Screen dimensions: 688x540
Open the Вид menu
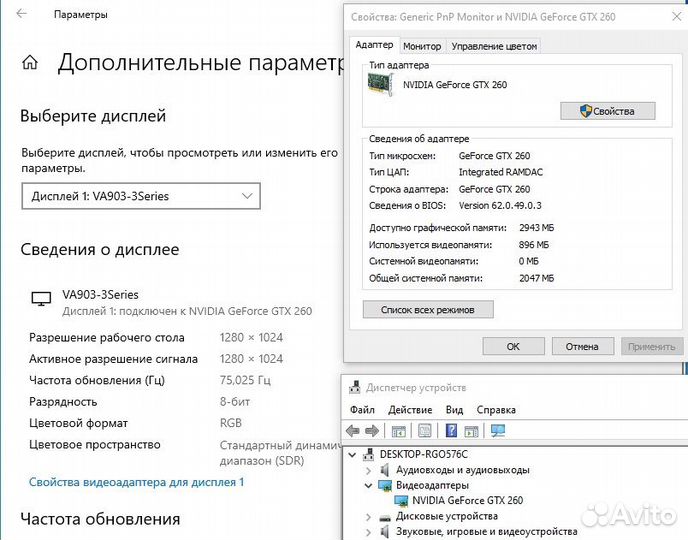454,410
